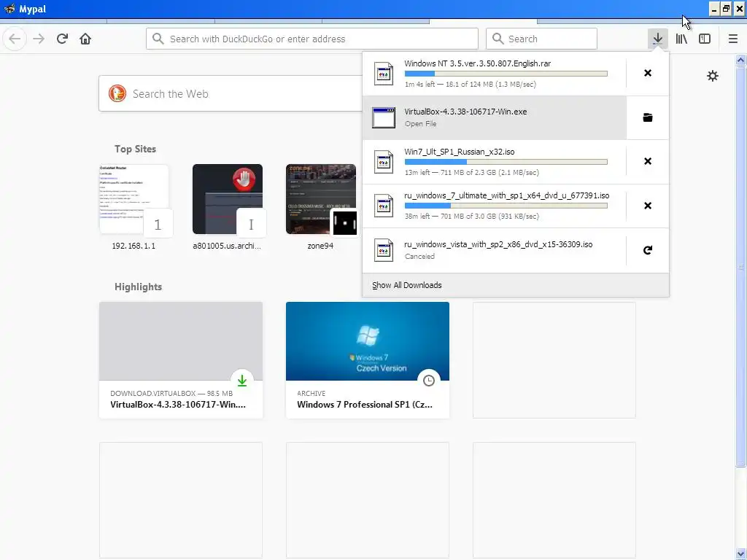Open the zone94 top site
747x560 pixels.
point(321,206)
